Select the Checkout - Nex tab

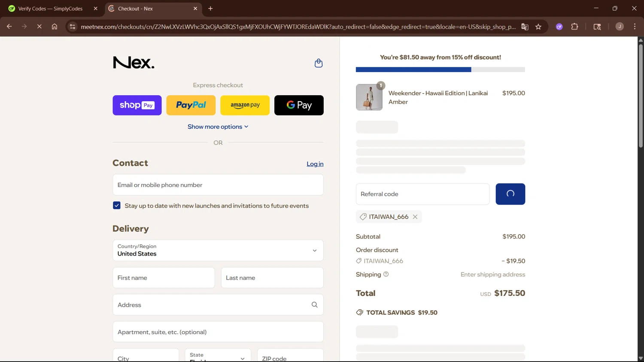tap(154, 9)
